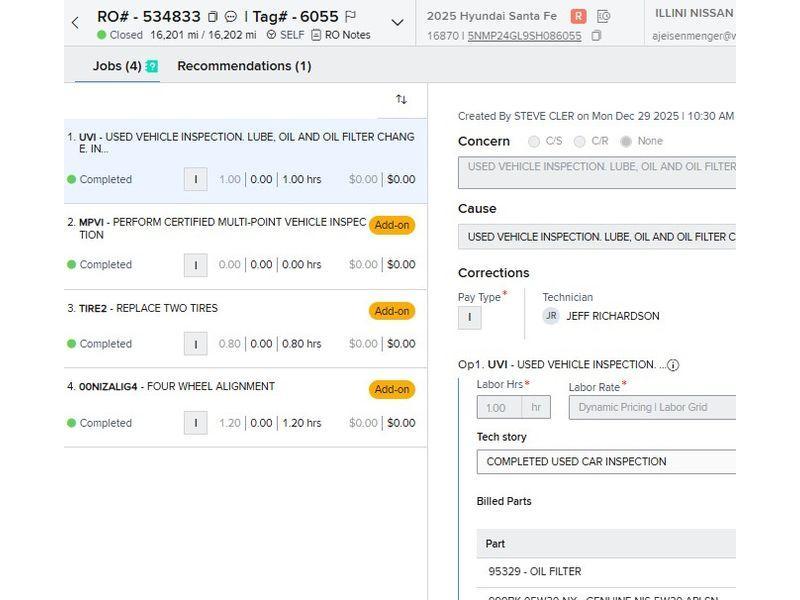Click the back arrow beside the RO number

(x=75, y=22)
